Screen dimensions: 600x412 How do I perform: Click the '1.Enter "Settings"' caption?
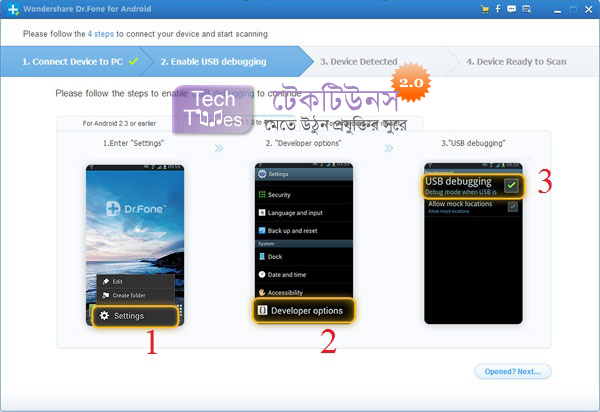click(133, 143)
